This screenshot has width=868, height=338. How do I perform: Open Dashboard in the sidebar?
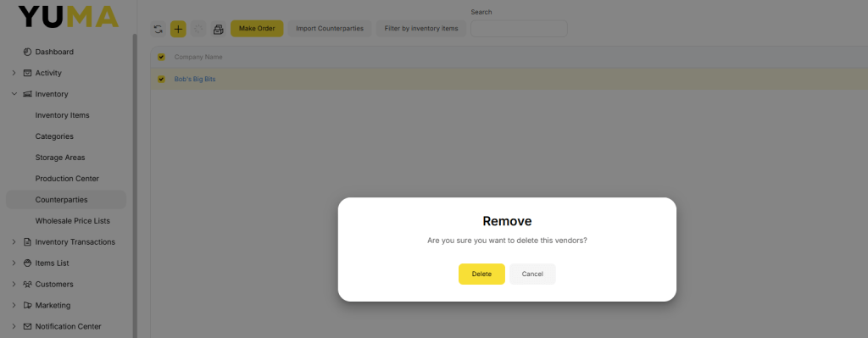coord(54,52)
